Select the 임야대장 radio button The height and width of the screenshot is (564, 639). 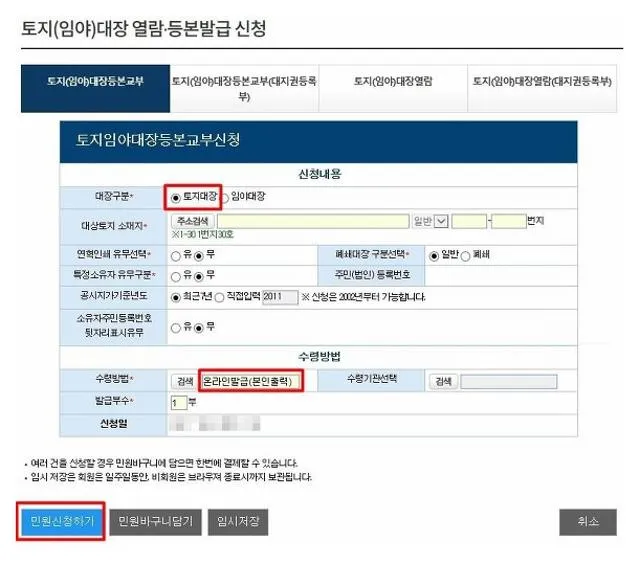[x=225, y=198]
